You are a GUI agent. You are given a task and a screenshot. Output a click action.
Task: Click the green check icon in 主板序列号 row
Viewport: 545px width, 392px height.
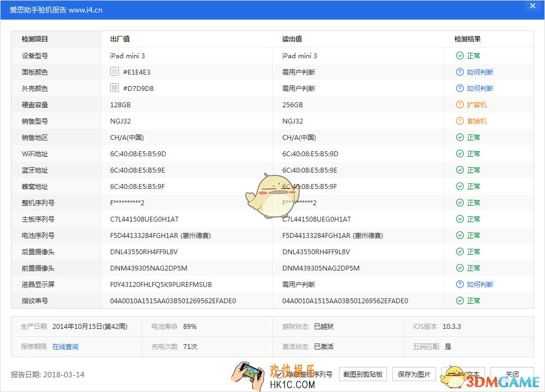tap(459, 219)
